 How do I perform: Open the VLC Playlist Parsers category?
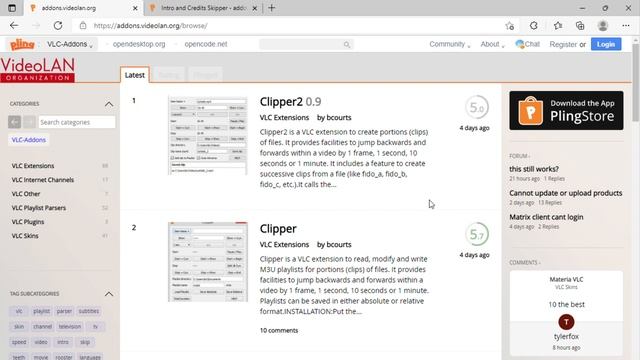pyautogui.click(x=39, y=208)
